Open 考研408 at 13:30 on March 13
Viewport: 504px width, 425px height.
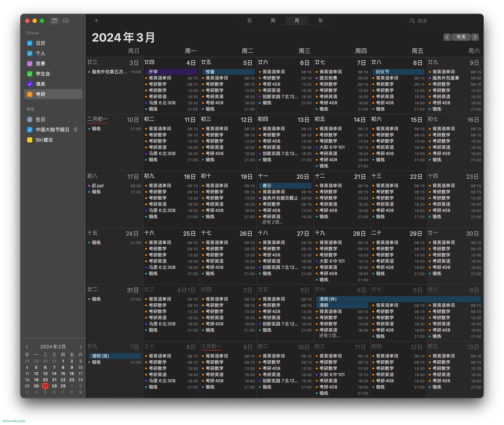click(x=285, y=141)
